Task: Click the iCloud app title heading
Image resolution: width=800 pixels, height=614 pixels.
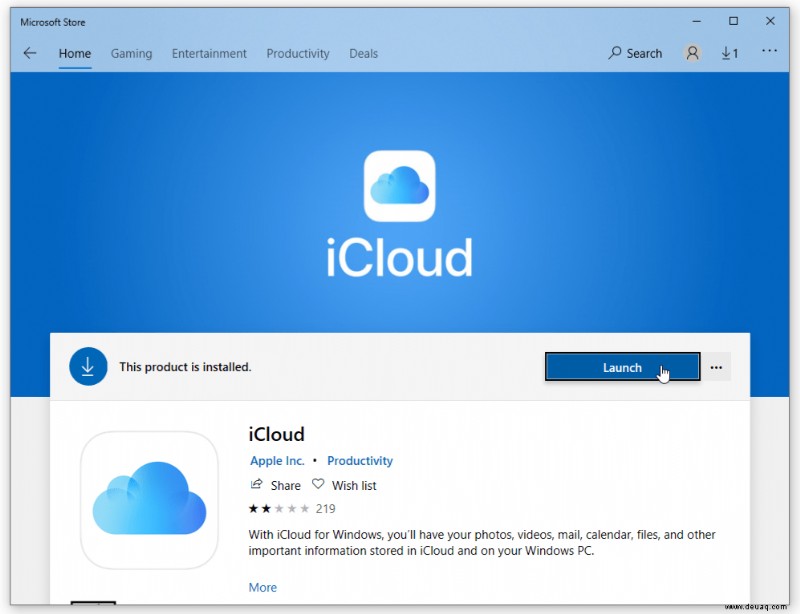Action: coord(277,434)
